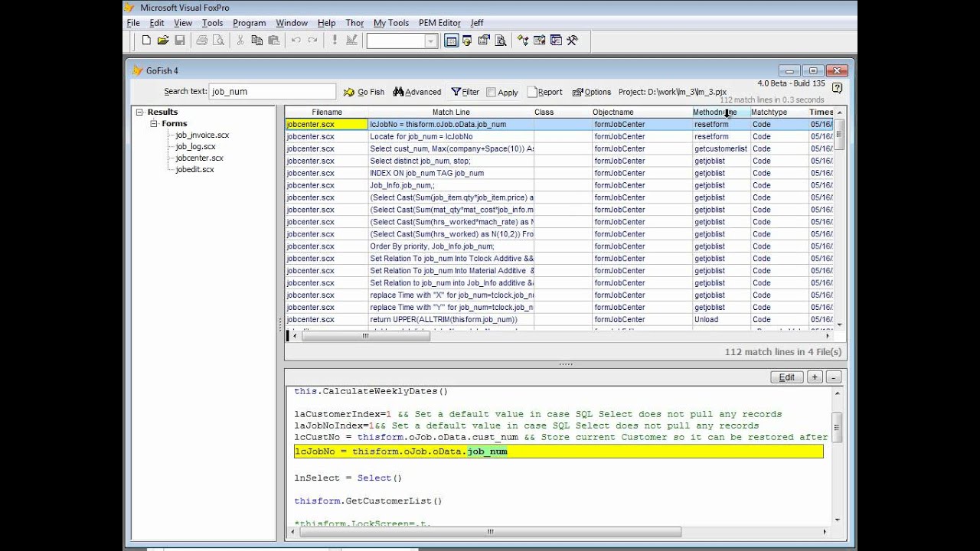Click the results grid vertical scrollbar thumb
The height and width of the screenshot is (551, 980).
[840, 134]
